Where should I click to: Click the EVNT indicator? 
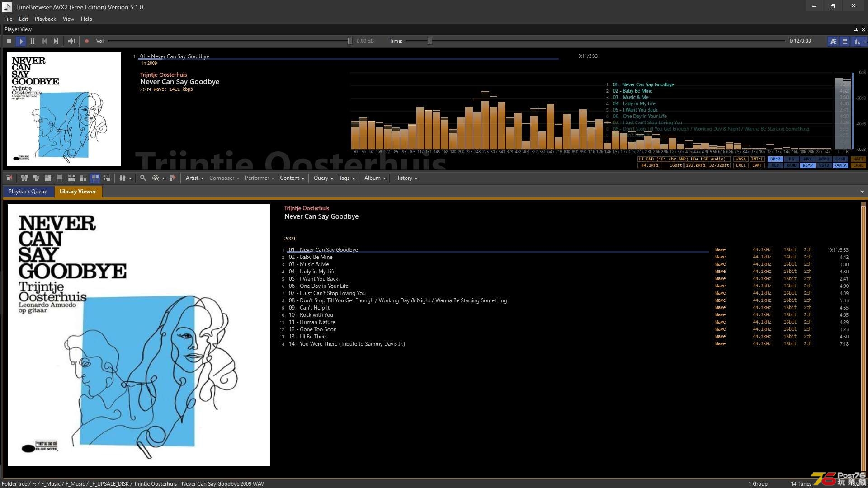757,165
